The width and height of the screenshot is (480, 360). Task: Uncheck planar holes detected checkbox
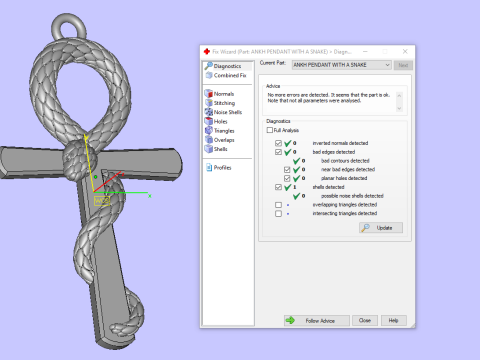[x=287, y=178]
